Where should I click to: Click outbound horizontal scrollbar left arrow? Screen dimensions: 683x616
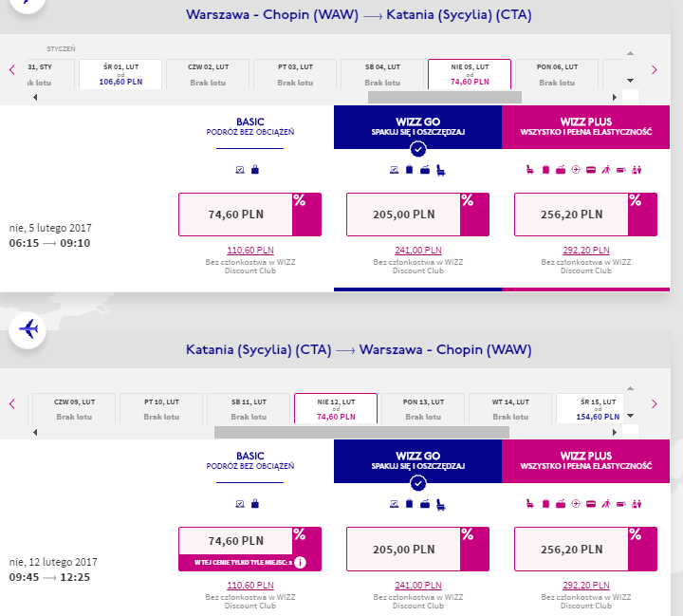point(35,97)
